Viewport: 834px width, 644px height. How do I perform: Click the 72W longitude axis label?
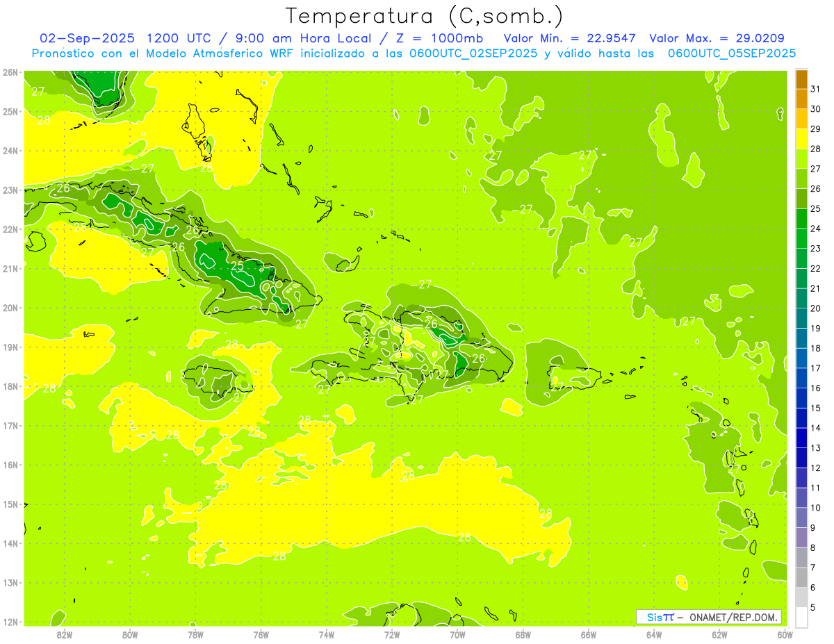[392, 635]
